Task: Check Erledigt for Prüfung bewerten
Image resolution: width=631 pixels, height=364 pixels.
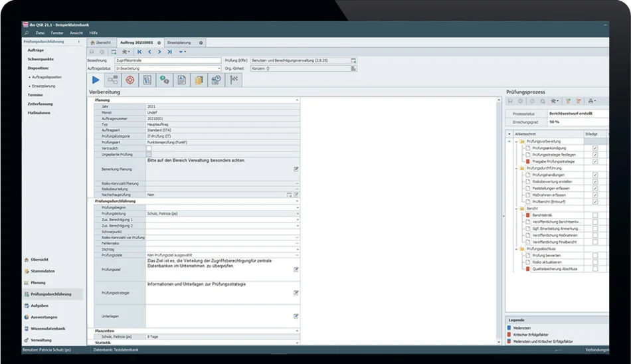Action: tap(595, 255)
